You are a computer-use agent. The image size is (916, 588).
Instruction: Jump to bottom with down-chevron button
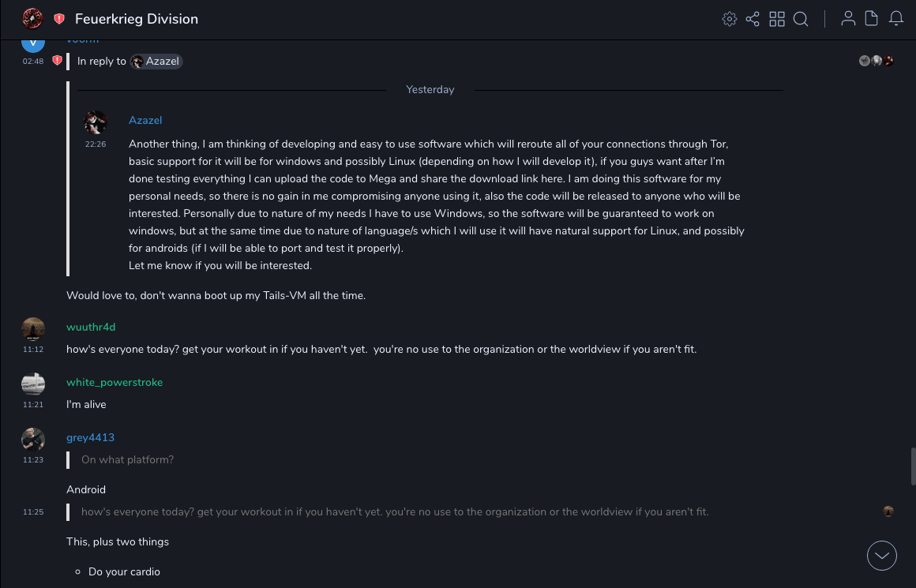click(882, 556)
